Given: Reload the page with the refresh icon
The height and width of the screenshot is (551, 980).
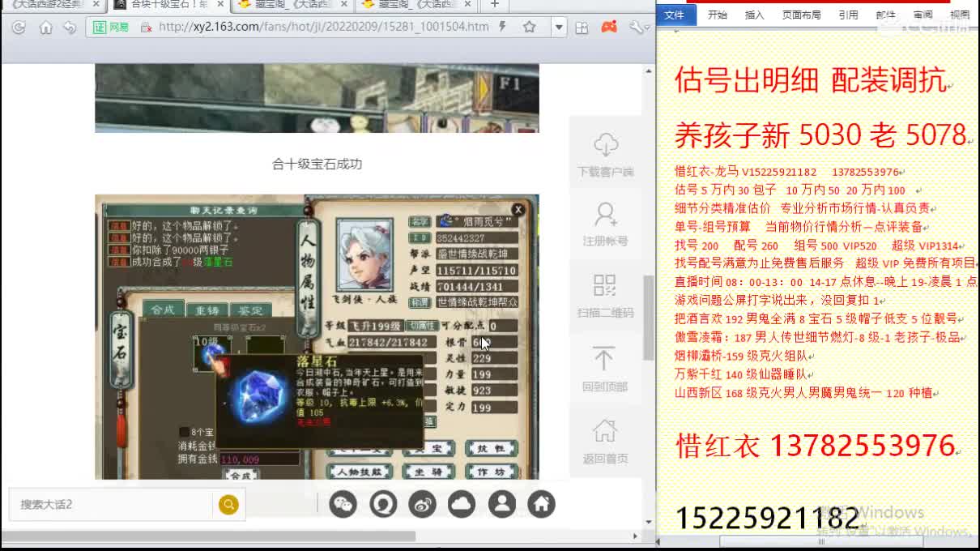Looking at the screenshot, I should click(x=19, y=28).
